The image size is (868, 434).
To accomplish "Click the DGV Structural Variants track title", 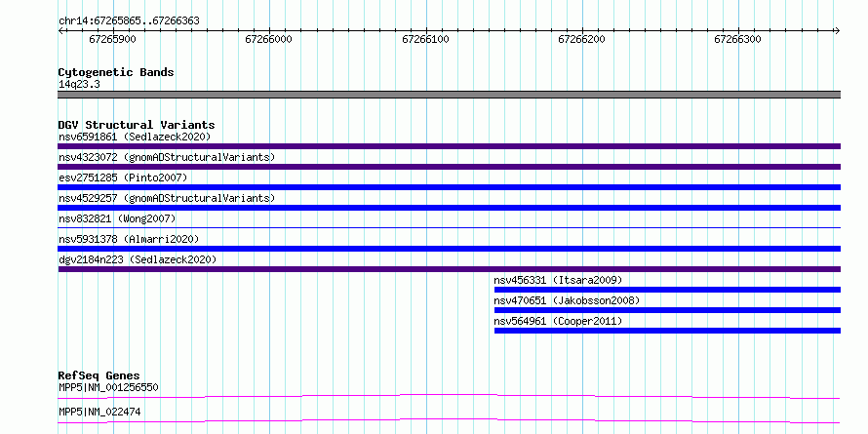I will click(x=137, y=125).
